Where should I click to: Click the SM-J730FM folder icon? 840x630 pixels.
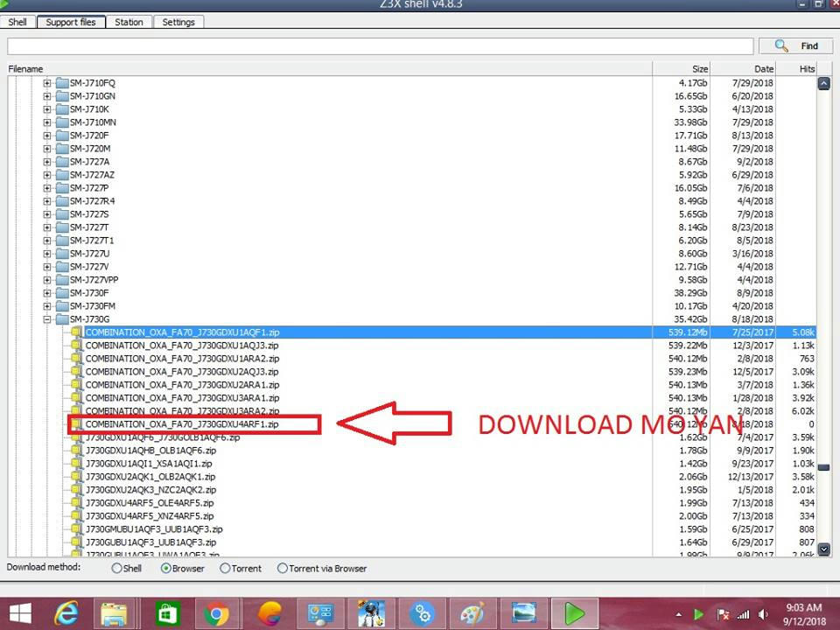[62, 306]
